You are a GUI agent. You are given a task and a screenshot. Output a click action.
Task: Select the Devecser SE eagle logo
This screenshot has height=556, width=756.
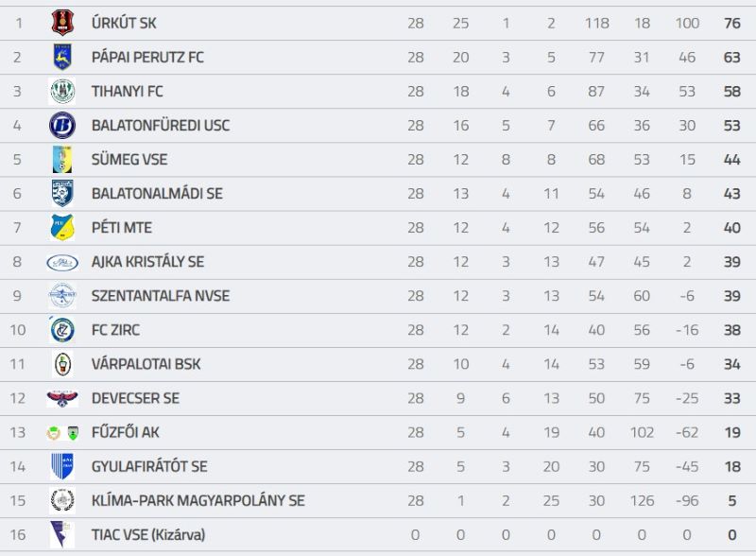[62, 398]
